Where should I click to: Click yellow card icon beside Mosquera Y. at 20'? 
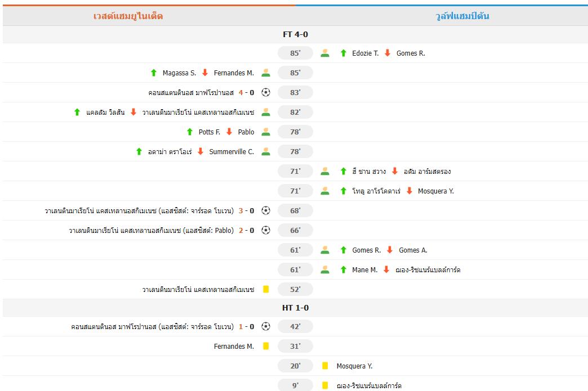pos(325,366)
